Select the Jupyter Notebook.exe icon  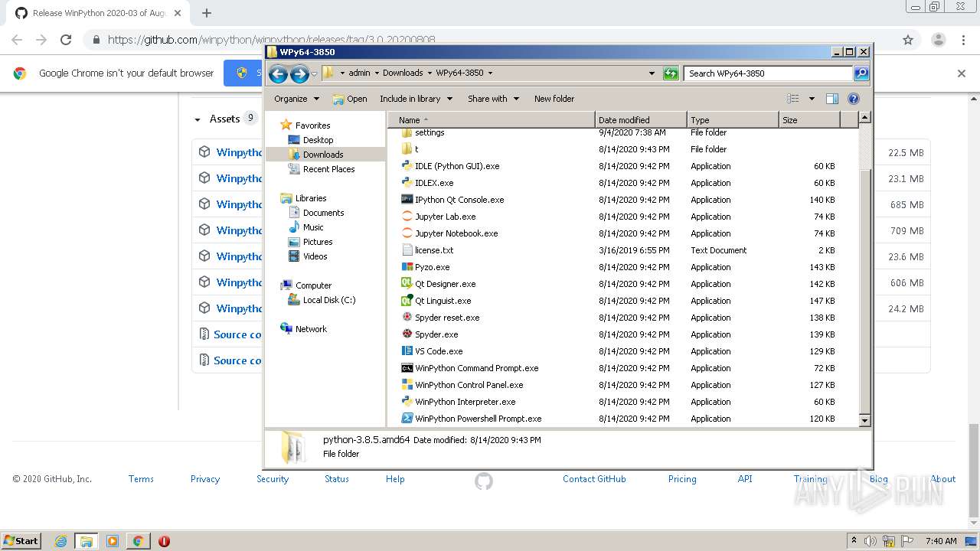pyautogui.click(x=407, y=233)
